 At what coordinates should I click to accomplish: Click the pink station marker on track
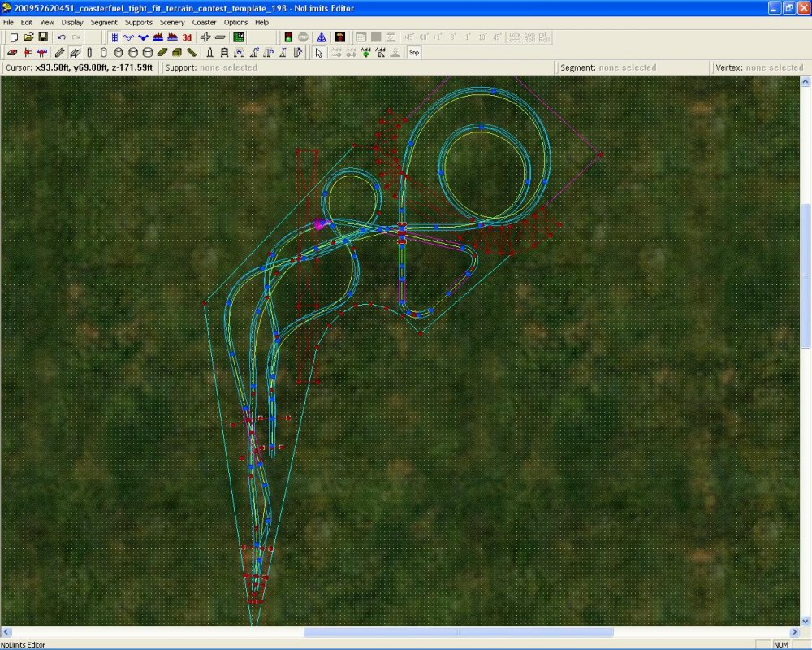point(320,223)
